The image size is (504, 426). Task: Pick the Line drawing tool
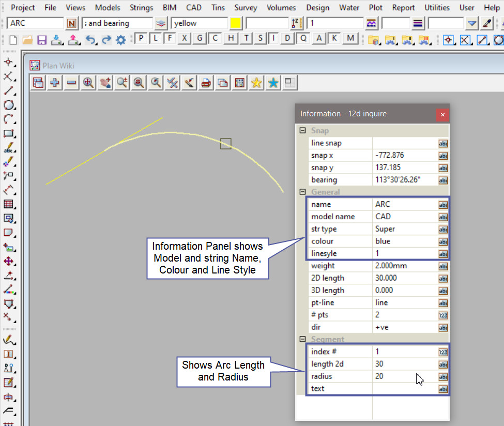pyautogui.click(x=9, y=91)
